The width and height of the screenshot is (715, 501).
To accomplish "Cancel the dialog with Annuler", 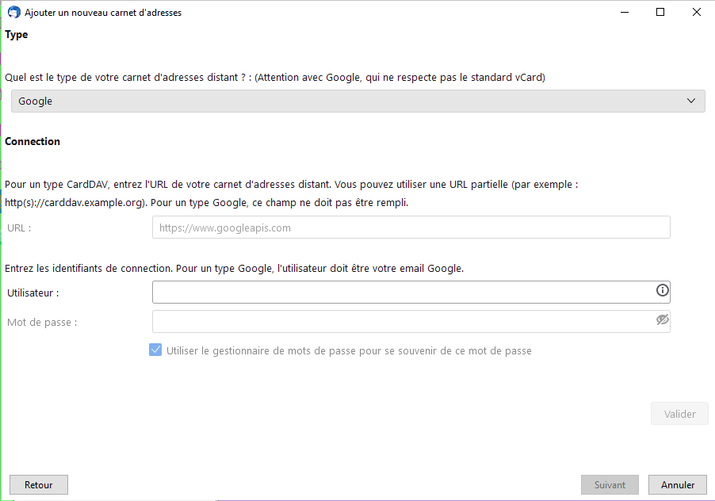I will (x=678, y=485).
